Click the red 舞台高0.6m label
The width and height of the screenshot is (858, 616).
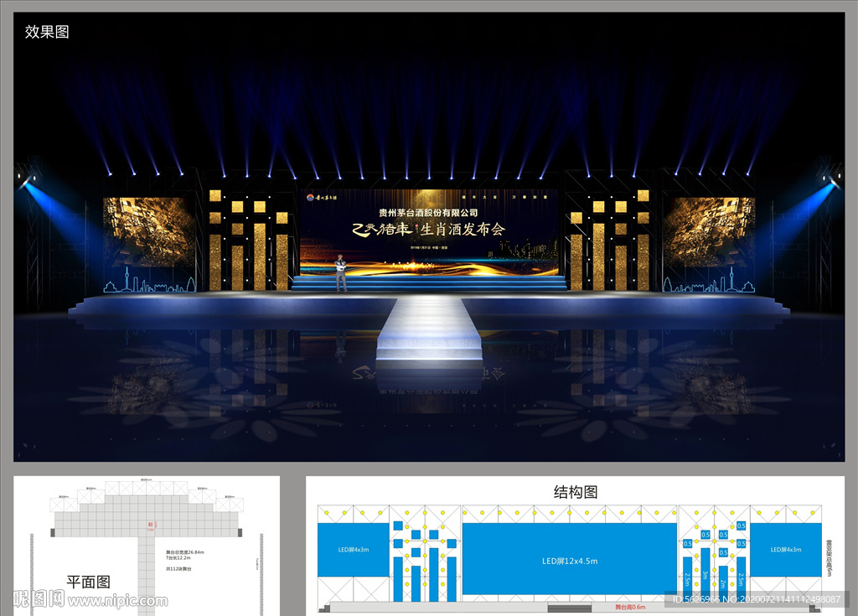(x=630, y=608)
